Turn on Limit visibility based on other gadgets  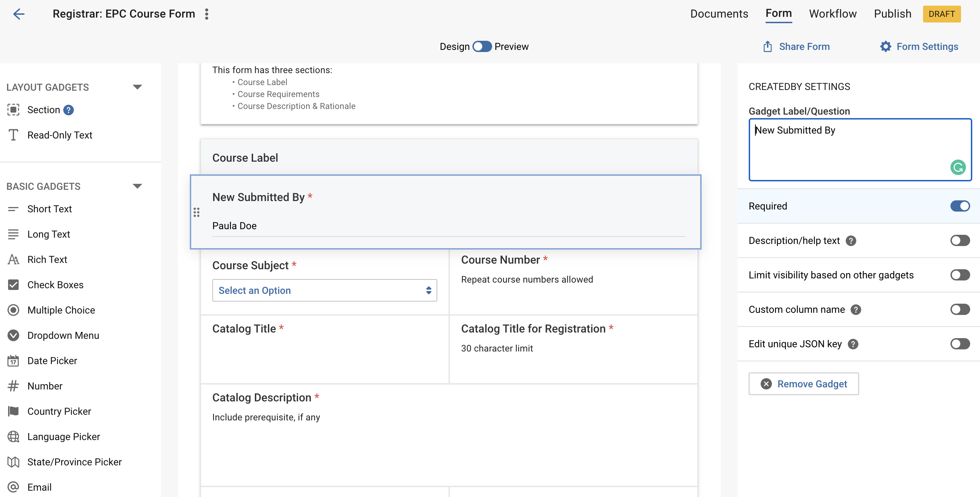[x=960, y=275]
